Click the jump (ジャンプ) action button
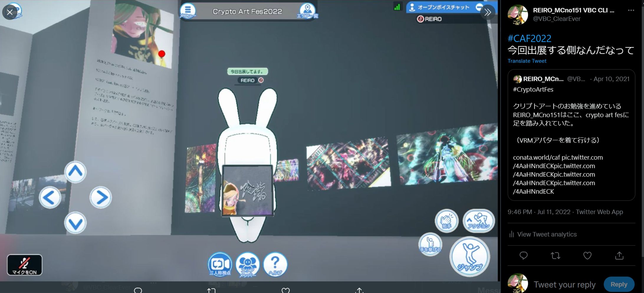The height and width of the screenshot is (293, 644). (470, 256)
